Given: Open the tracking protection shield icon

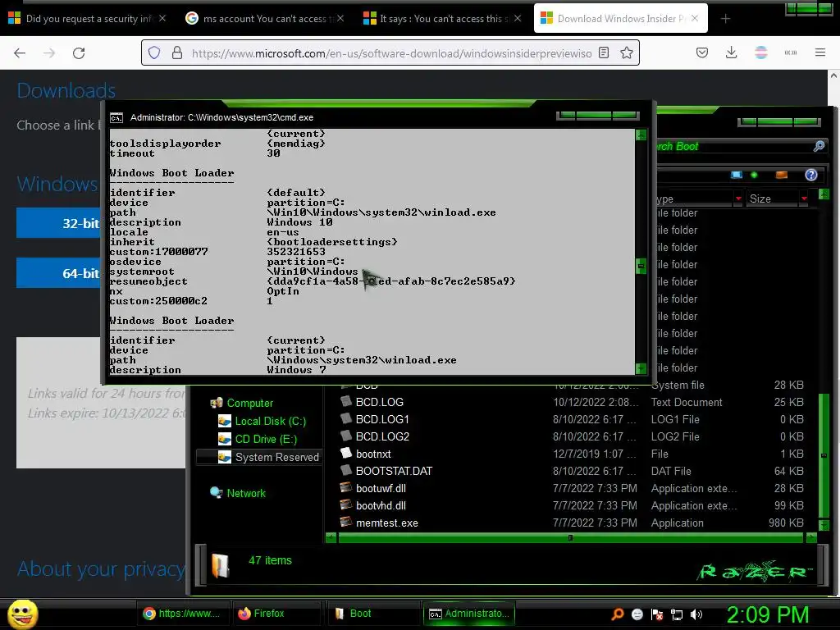Looking at the screenshot, I should coord(154,53).
